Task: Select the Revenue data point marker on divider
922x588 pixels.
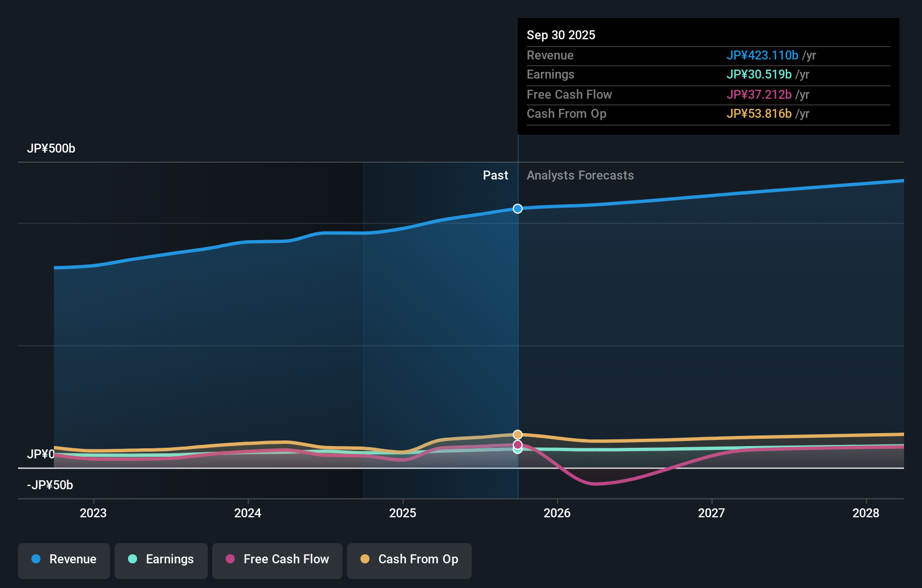Action: 517,208
